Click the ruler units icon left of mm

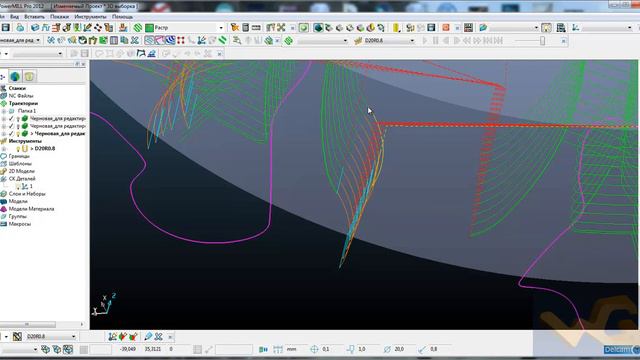(x=278, y=349)
